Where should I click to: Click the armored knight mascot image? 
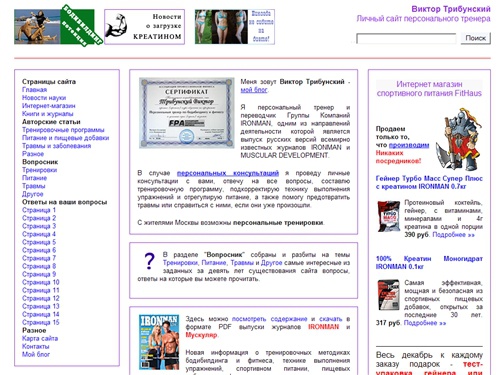[459, 139]
